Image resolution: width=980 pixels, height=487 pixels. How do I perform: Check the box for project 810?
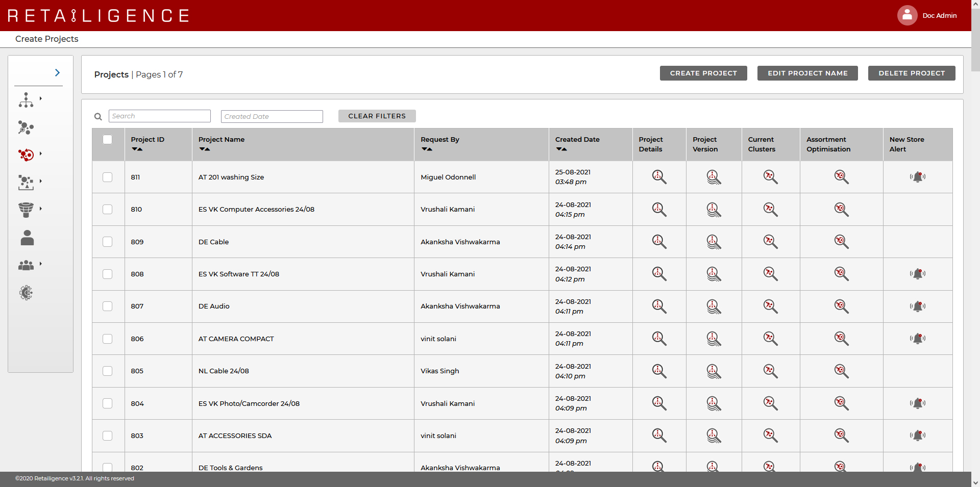107,209
